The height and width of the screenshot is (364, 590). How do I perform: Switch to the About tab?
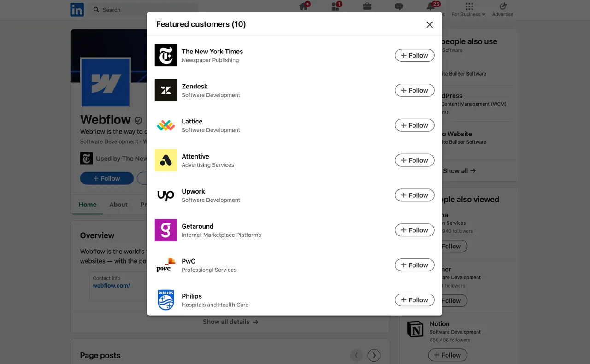118,205
